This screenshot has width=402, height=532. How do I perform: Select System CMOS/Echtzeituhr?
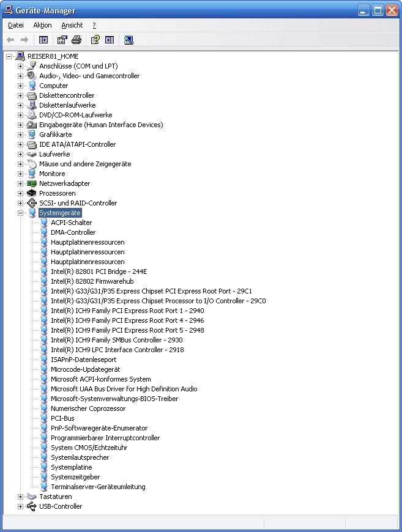(x=89, y=448)
